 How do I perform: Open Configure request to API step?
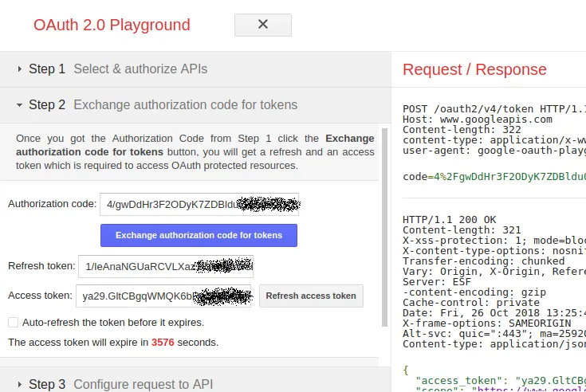click(144, 385)
